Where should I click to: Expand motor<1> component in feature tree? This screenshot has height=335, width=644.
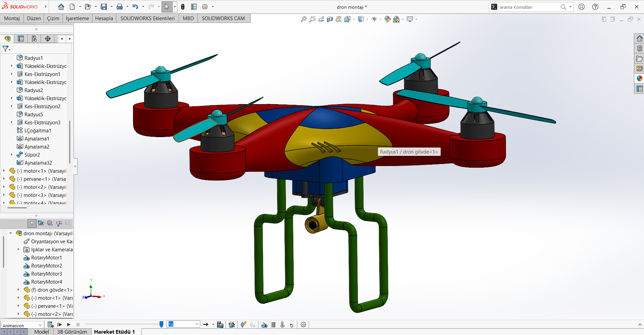(4, 171)
